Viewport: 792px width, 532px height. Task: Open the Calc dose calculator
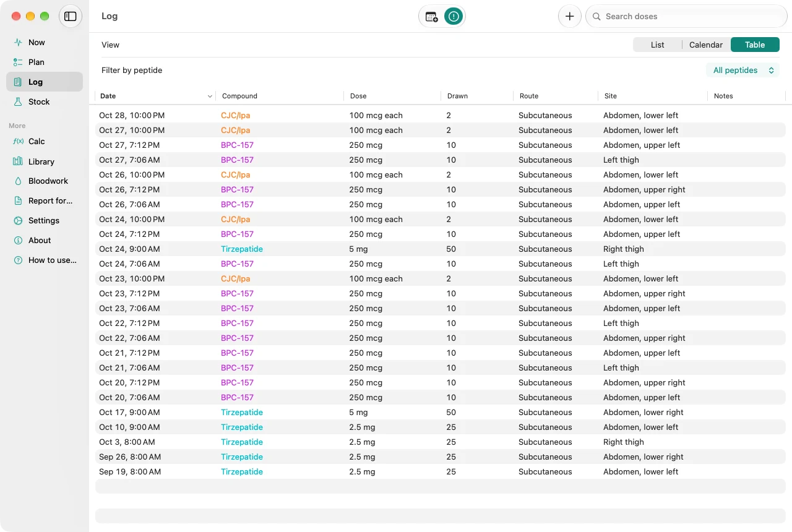(x=45, y=141)
